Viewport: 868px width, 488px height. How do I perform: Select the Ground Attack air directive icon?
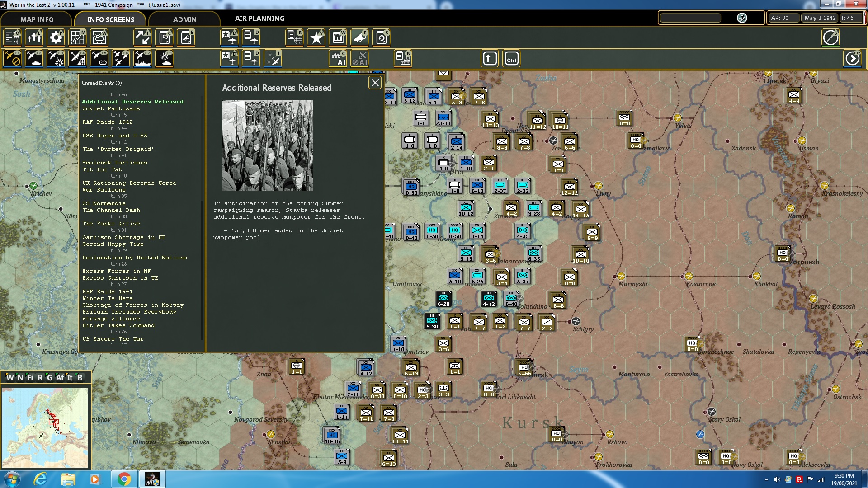(x=56, y=58)
